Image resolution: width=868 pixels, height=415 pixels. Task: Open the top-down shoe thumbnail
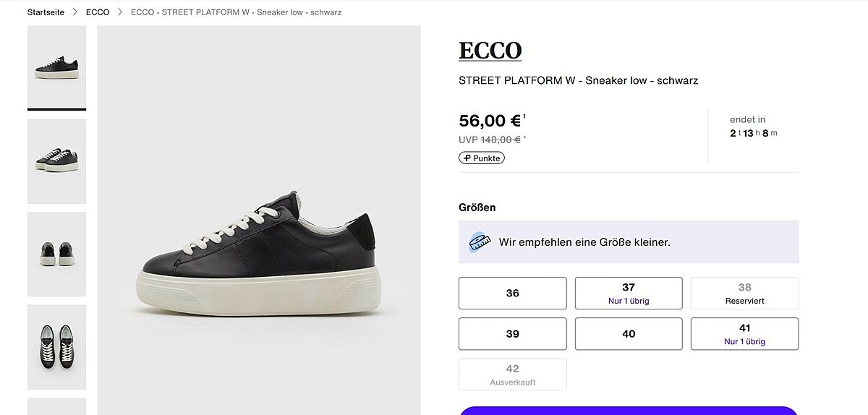56,346
